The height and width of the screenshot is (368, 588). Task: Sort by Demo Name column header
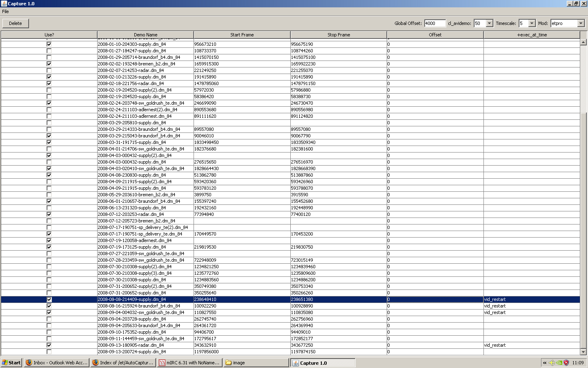(x=145, y=35)
